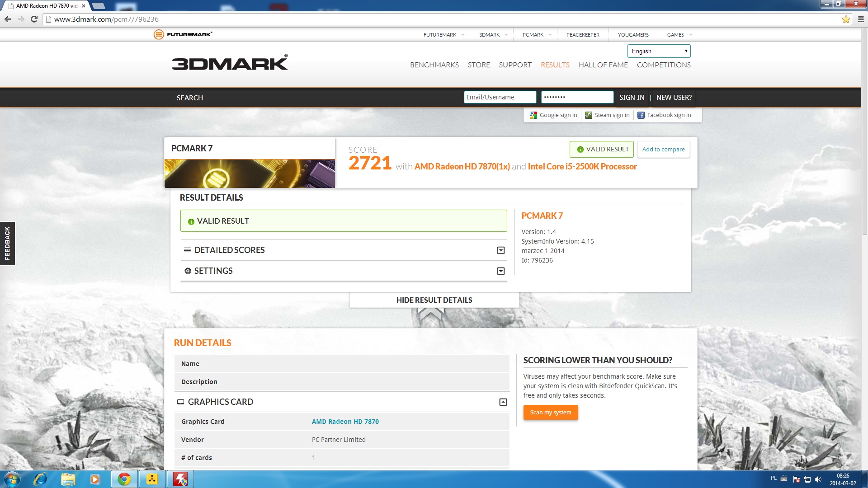The height and width of the screenshot is (488, 868).
Task: Click the Yougamers top link
Action: pyautogui.click(x=633, y=35)
